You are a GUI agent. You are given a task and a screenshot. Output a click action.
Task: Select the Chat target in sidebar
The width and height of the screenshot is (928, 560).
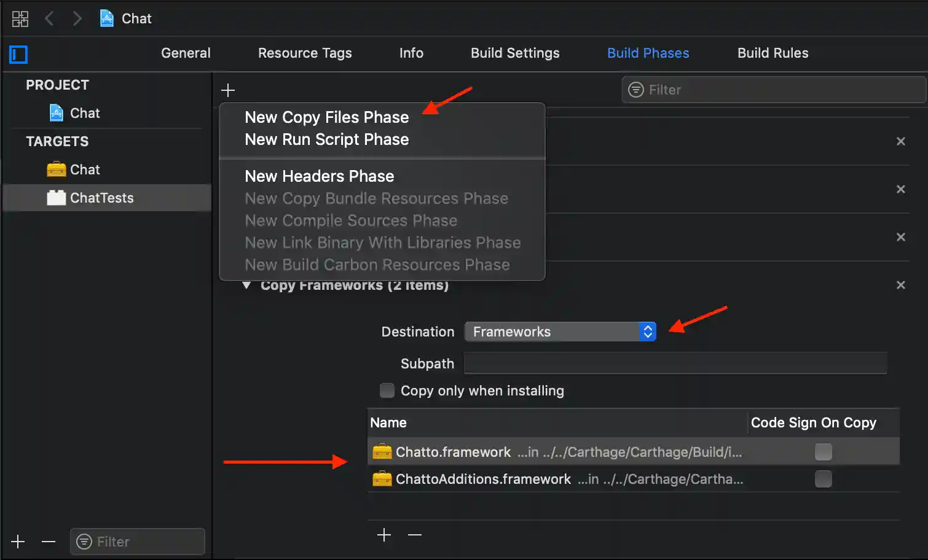(x=84, y=169)
